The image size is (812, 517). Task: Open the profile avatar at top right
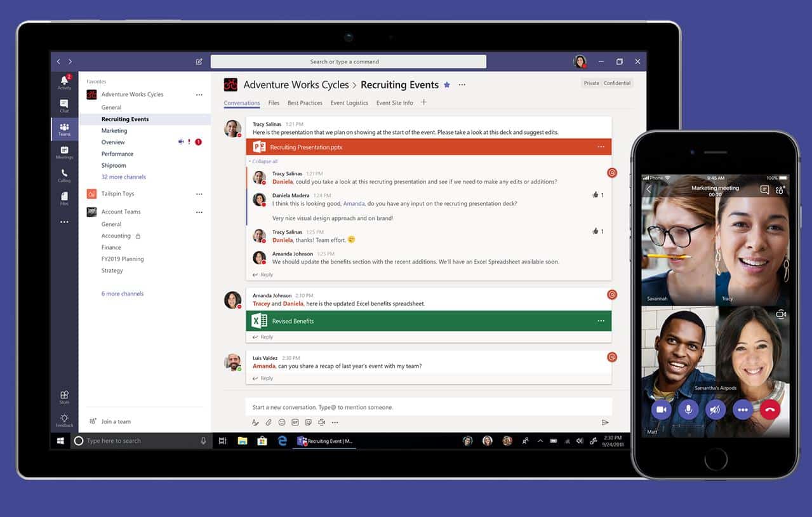[580, 62]
